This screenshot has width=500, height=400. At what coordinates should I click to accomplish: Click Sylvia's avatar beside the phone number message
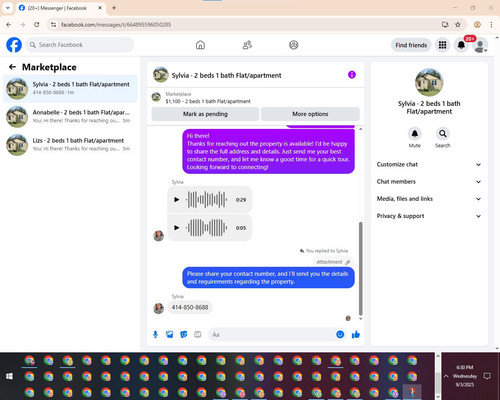tap(158, 309)
